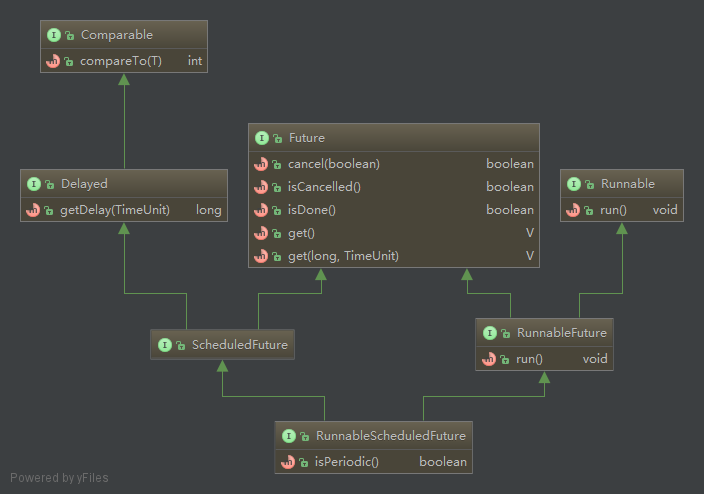Image resolution: width=704 pixels, height=494 pixels.
Task: Click the lock icon beside isPeriodic()
Action: click(304, 463)
